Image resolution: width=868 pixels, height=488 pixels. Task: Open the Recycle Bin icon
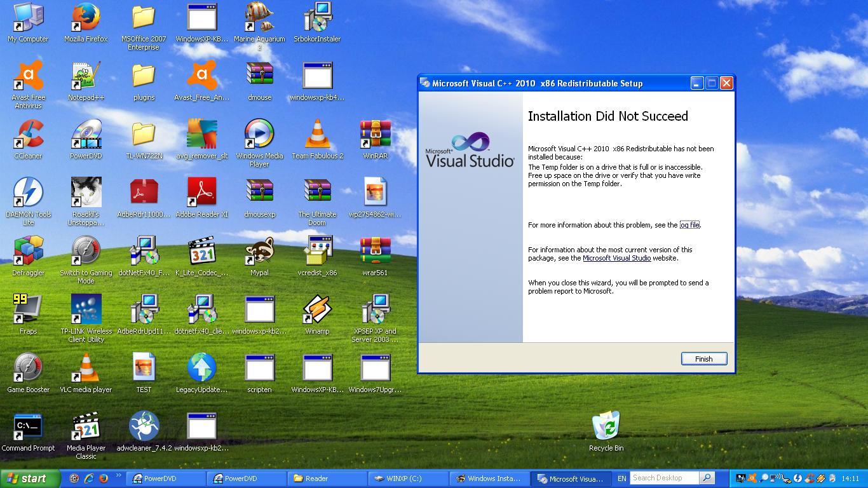[606, 427]
